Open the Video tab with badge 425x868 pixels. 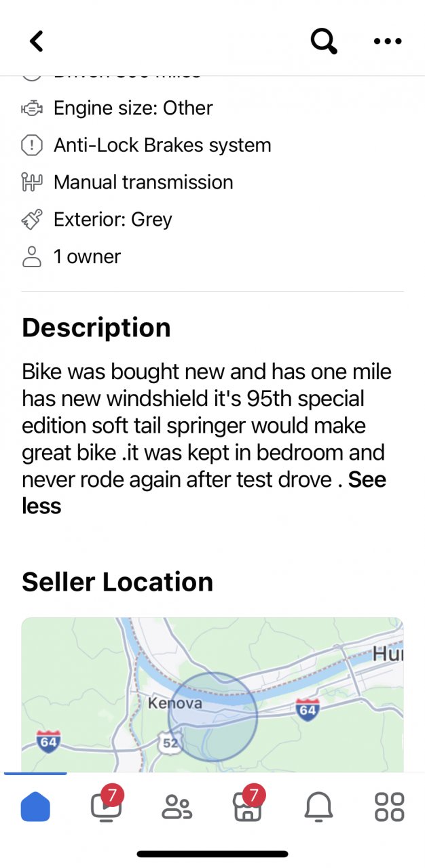tap(106, 807)
